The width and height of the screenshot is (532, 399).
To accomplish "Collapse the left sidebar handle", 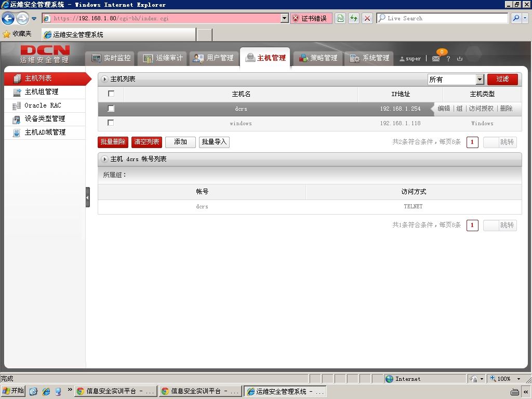I will [87, 197].
